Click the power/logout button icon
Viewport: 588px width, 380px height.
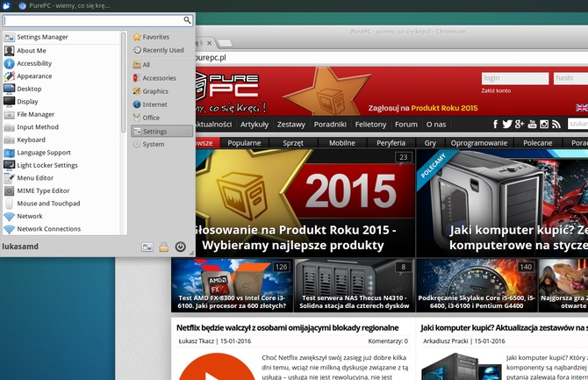pyautogui.click(x=181, y=247)
